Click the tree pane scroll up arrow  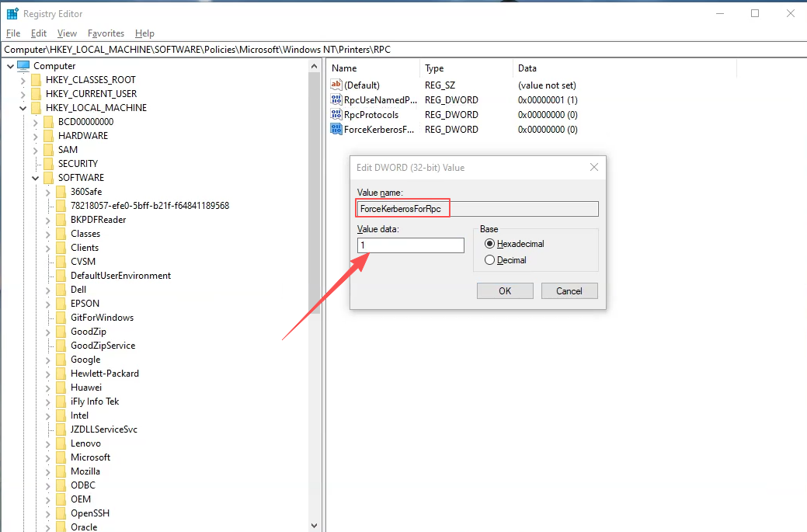pyautogui.click(x=315, y=66)
